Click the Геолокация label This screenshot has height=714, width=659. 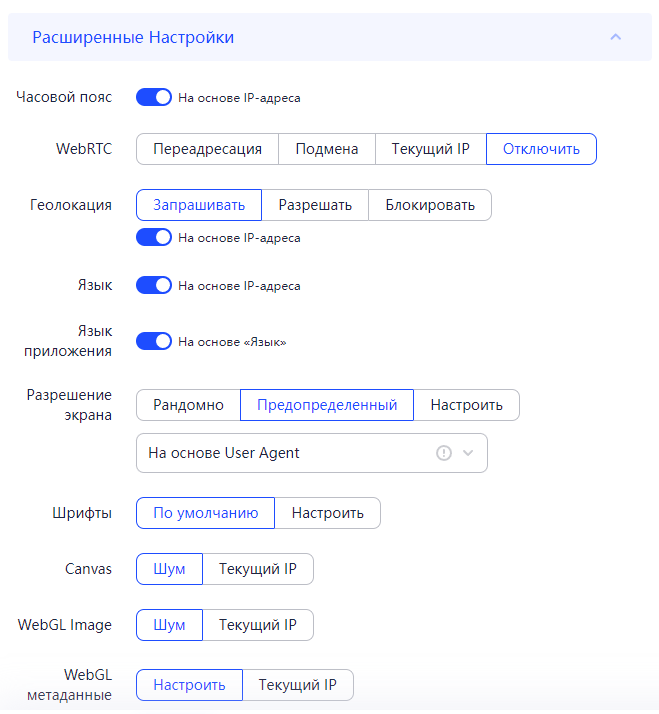point(71,205)
